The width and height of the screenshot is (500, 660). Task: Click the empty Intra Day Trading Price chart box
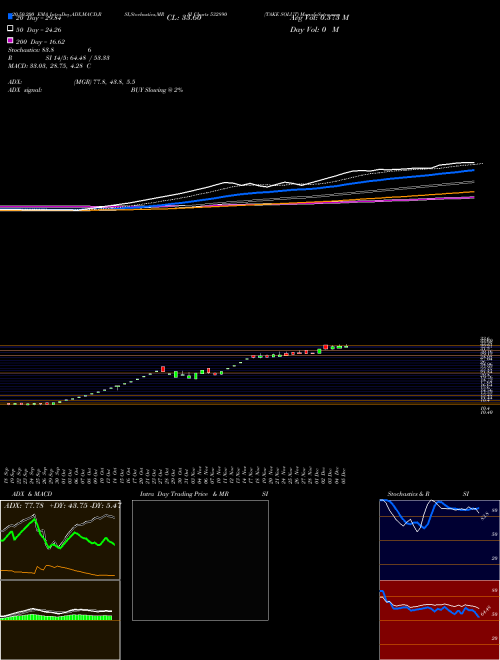200,560
